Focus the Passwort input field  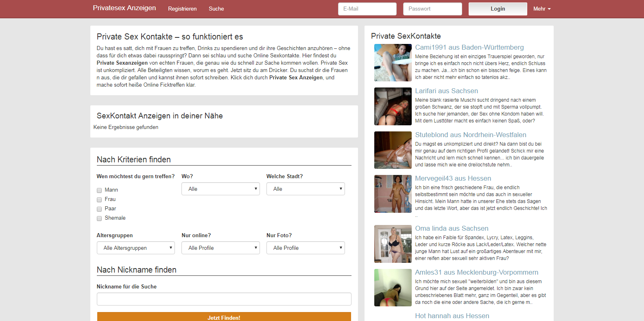tap(432, 9)
